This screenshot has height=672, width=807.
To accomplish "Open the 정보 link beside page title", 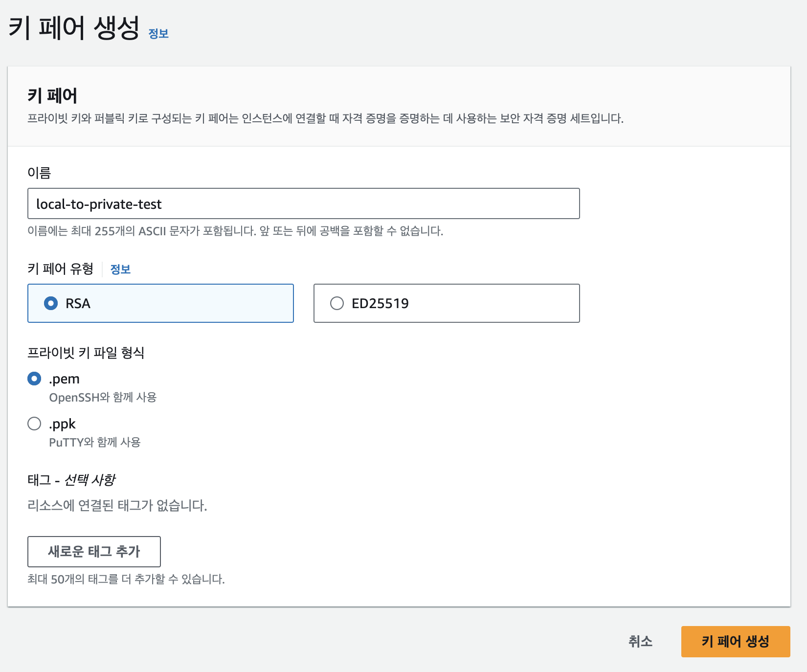I will tap(158, 34).
